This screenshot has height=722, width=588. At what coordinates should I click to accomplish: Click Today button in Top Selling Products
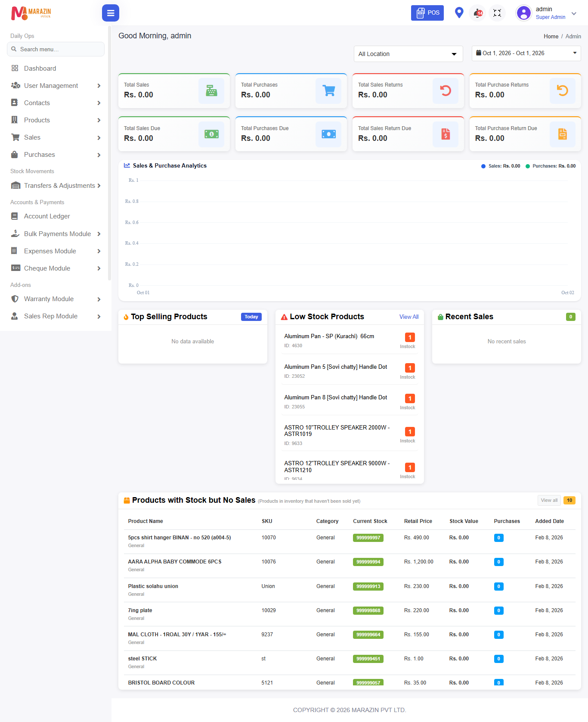click(x=251, y=317)
